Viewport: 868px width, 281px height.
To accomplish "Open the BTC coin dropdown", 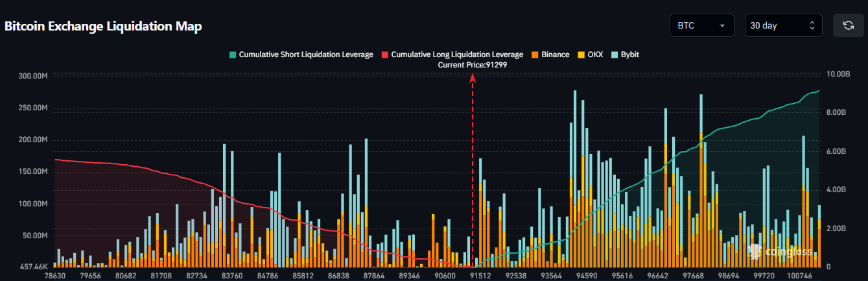I will click(x=701, y=25).
